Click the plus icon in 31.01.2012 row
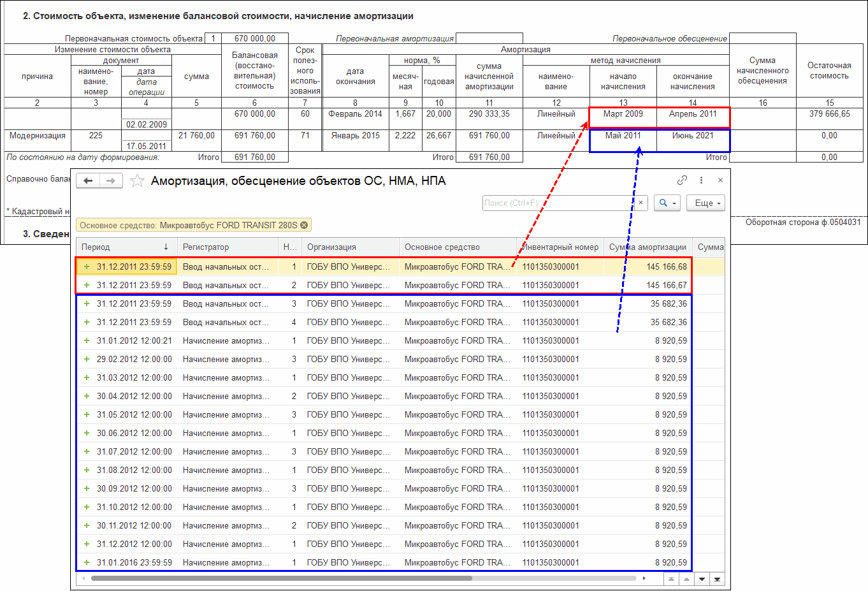Screen dimensions: 868x591 click(87, 340)
